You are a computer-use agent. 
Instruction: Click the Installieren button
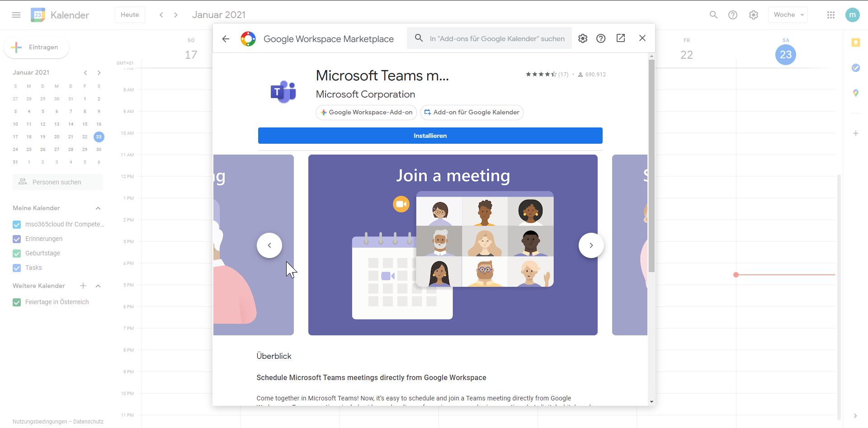430,136
